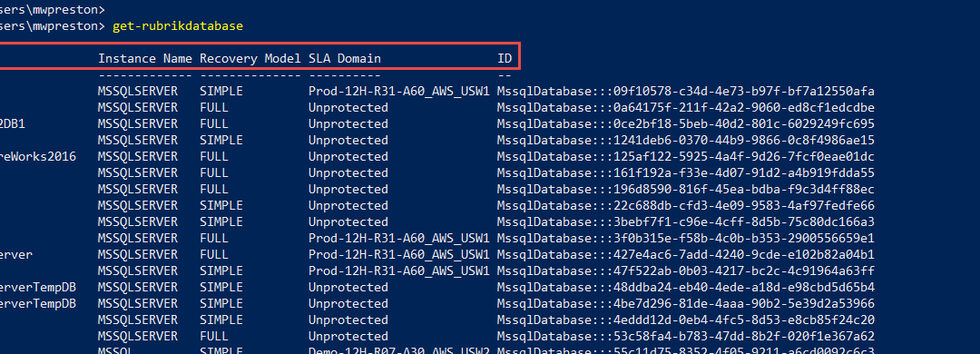Image resolution: width=980 pixels, height=354 pixels.
Task: Click MSSQLSERVER in the 4be7d296 row
Action: [138, 303]
